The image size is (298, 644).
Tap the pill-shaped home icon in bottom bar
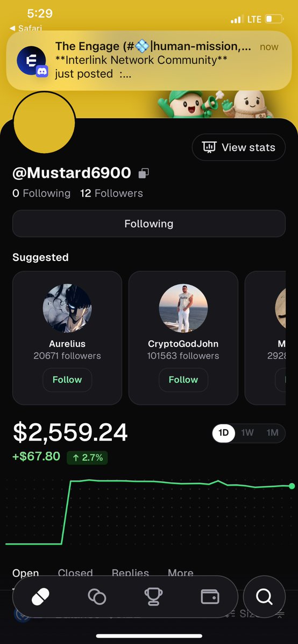pos(41,596)
